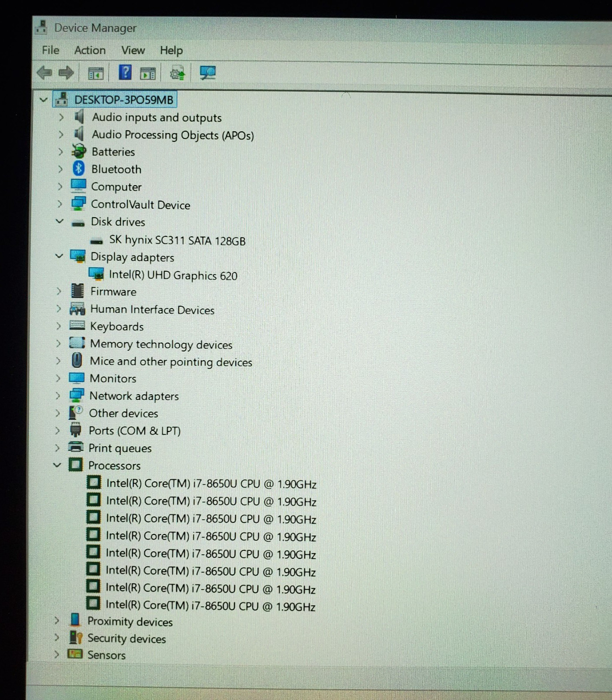
Task: Expand the Security devices category
Action: coord(56,637)
